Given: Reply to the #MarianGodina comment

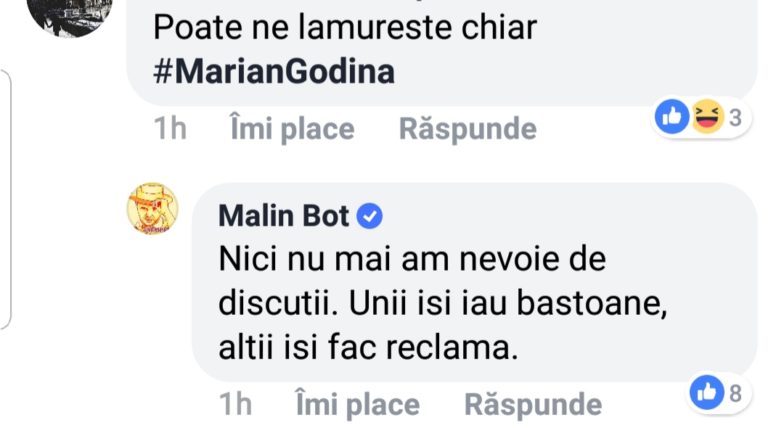Looking at the screenshot, I should 467,129.
